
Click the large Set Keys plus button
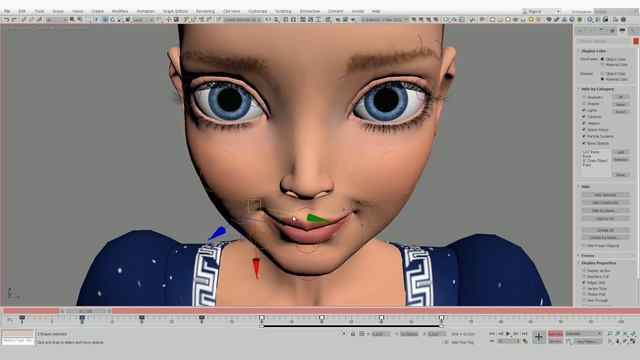(x=539, y=337)
